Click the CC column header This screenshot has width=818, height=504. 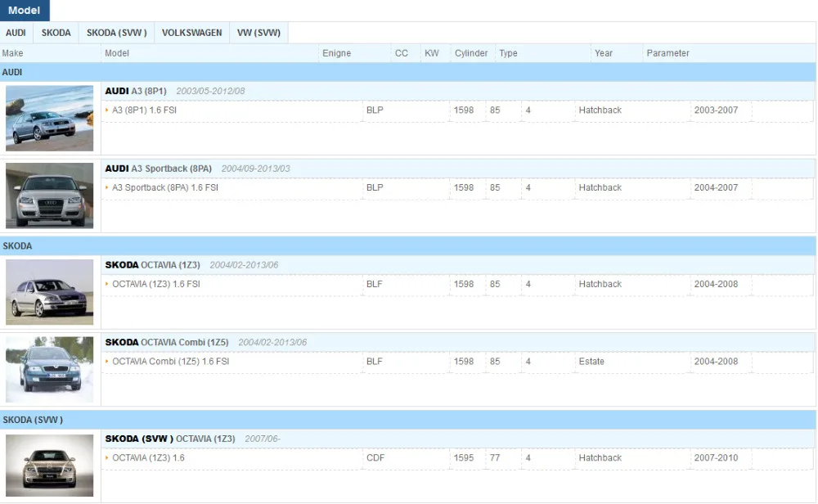(401, 53)
